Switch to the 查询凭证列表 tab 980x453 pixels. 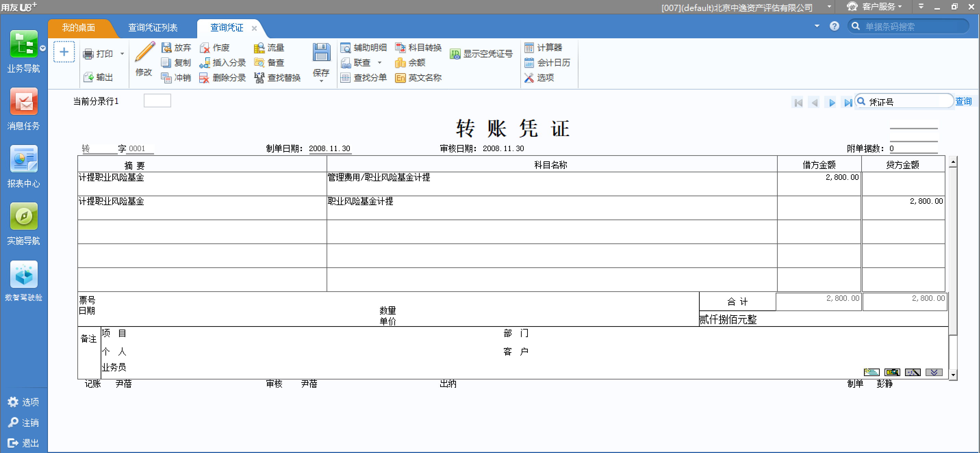[x=153, y=28]
